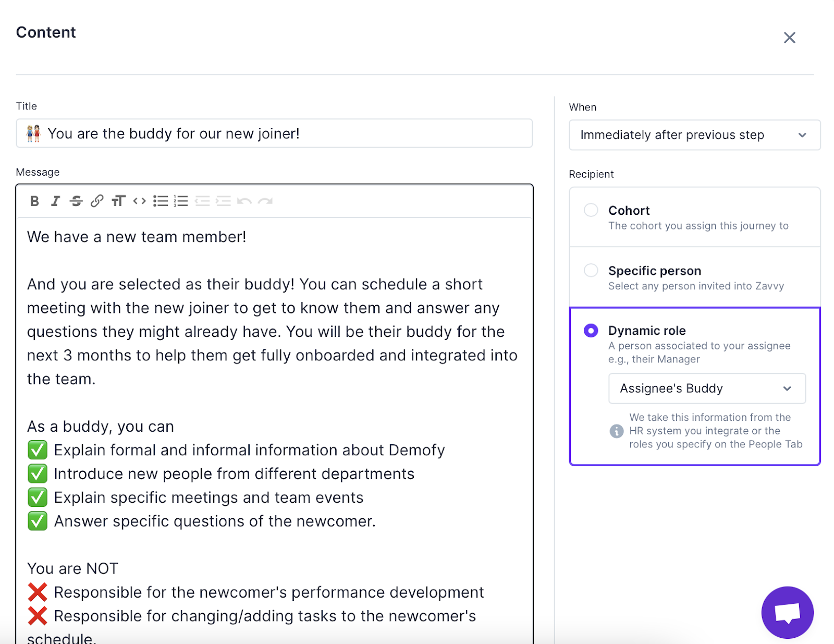This screenshot has height=644, width=834.
Task: Click the info icon about HR system roles
Action: [x=617, y=431]
